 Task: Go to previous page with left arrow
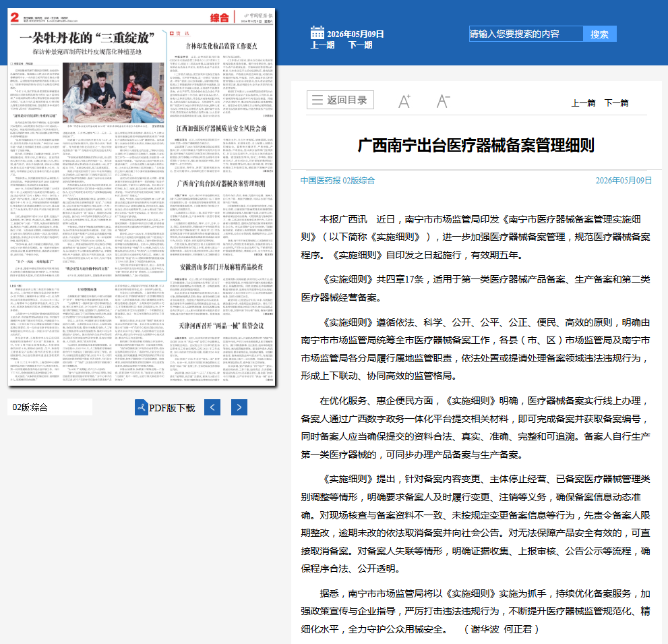tap(212, 407)
